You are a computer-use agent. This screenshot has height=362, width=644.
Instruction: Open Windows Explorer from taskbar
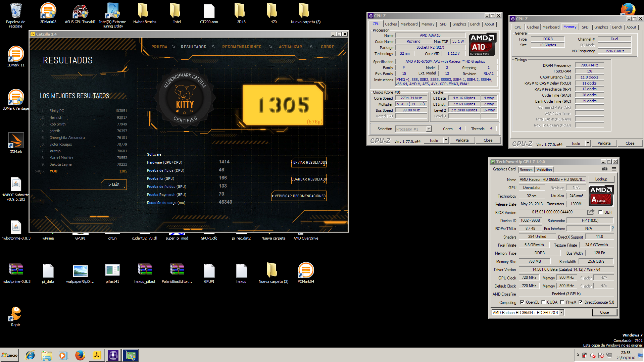(47, 355)
